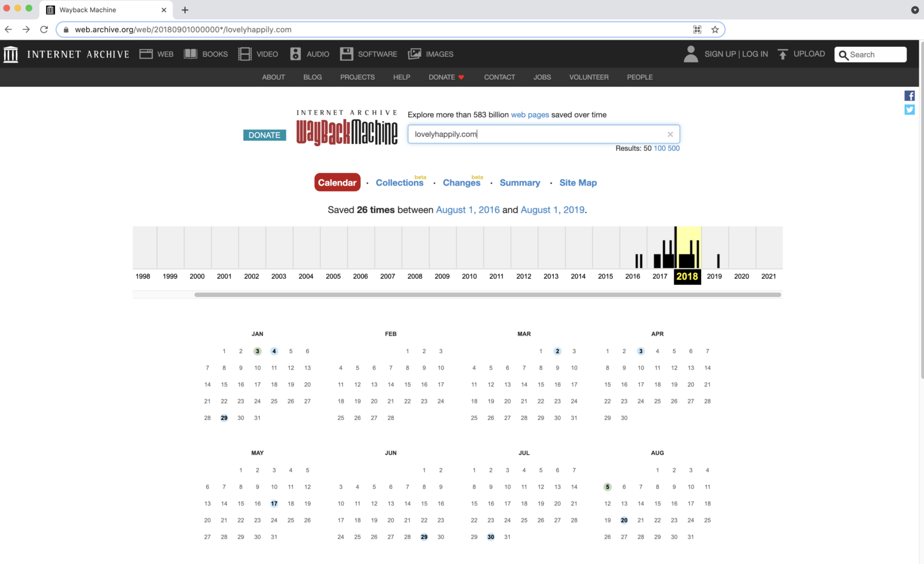This screenshot has height=564, width=924.
Task: Open the browser profile dropdown arrow
Action: [x=915, y=10]
